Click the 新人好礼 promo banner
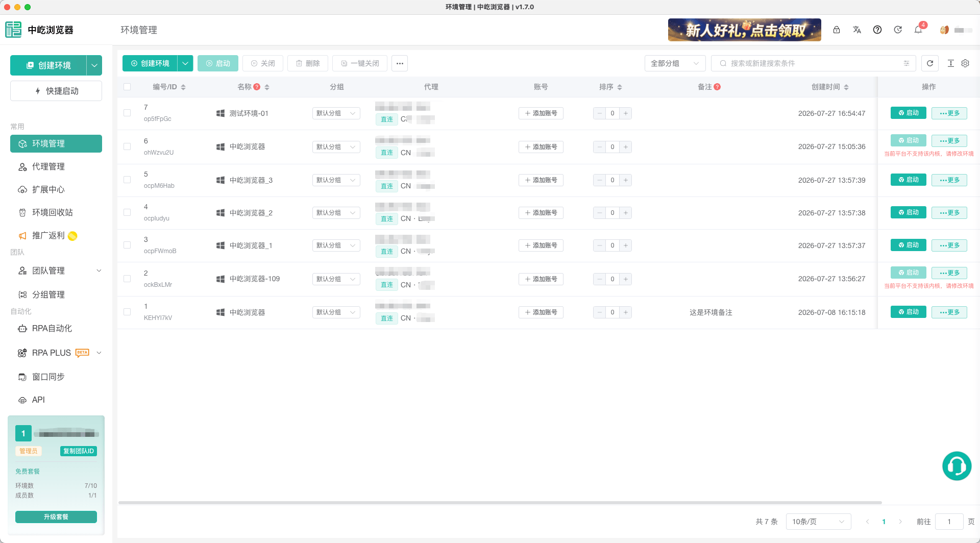Image resolution: width=980 pixels, height=543 pixels. tap(745, 30)
